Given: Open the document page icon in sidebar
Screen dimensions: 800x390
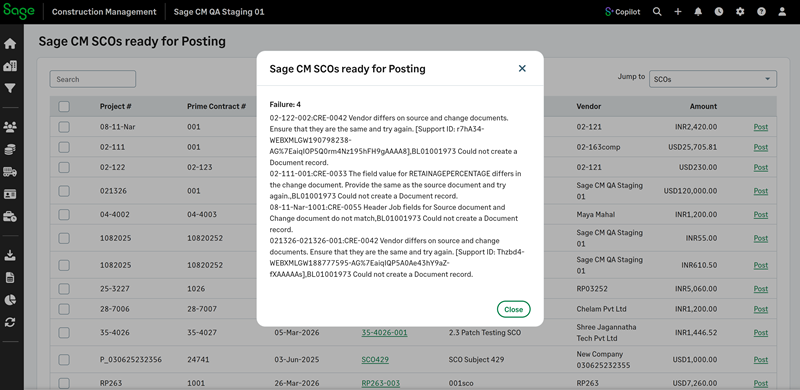Looking at the screenshot, I should tap(10, 278).
